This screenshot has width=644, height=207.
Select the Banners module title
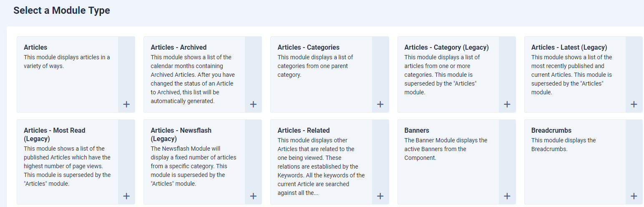[417, 131]
